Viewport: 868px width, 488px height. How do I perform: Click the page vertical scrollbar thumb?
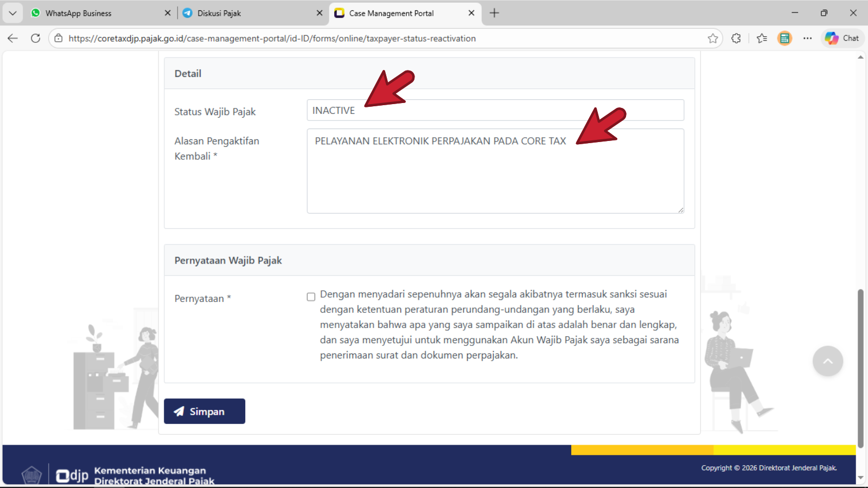pos(860,369)
